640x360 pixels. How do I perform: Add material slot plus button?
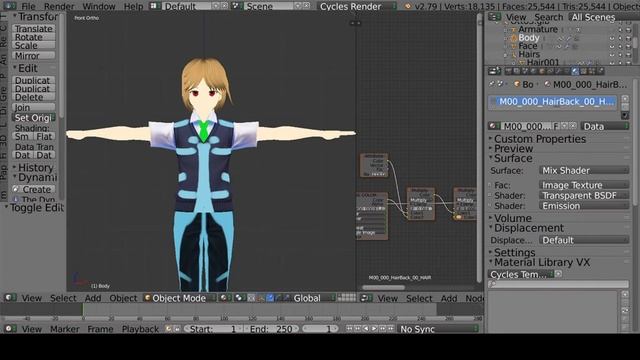625,99
